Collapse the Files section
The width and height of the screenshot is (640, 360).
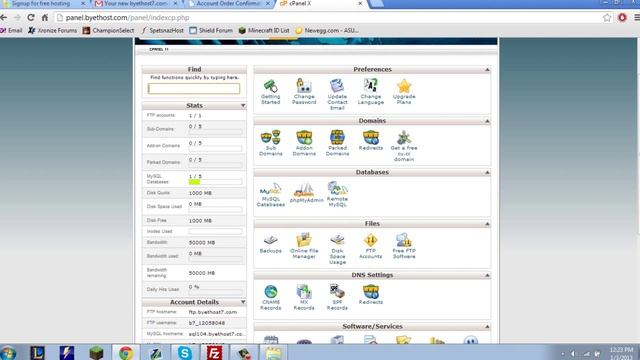pos(487,224)
